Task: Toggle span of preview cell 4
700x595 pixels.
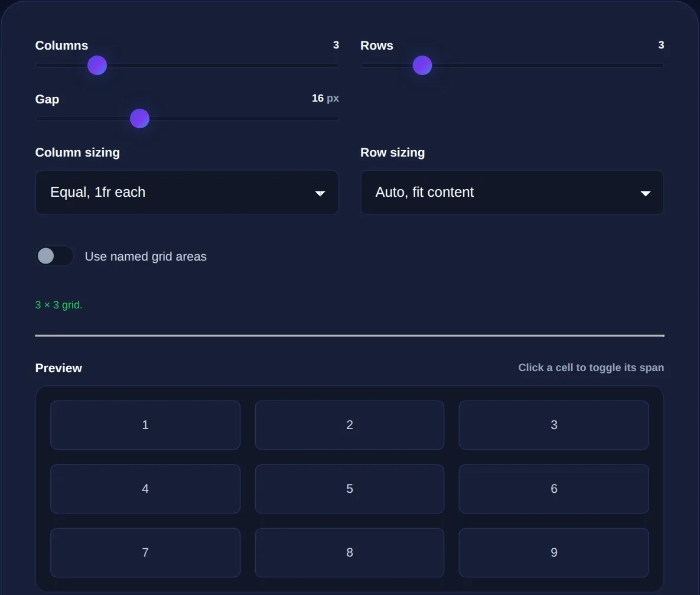Action: tap(145, 489)
